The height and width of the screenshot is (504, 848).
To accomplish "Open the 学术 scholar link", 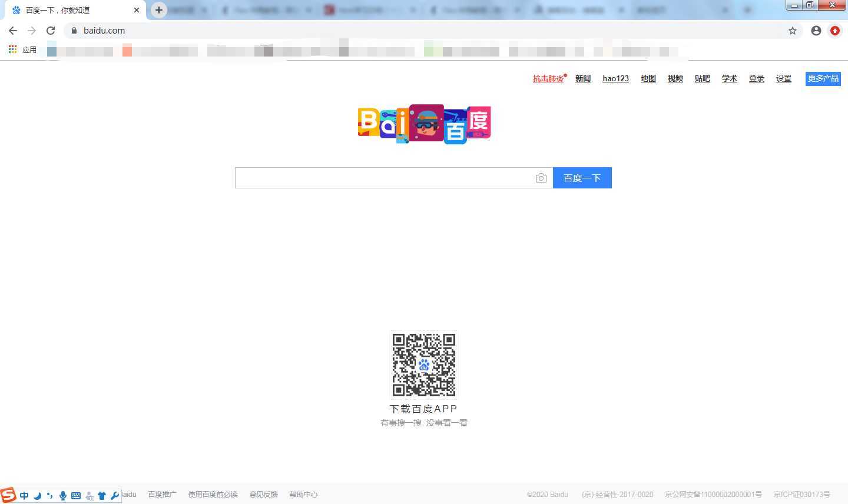I will pyautogui.click(x=730, y=78).
